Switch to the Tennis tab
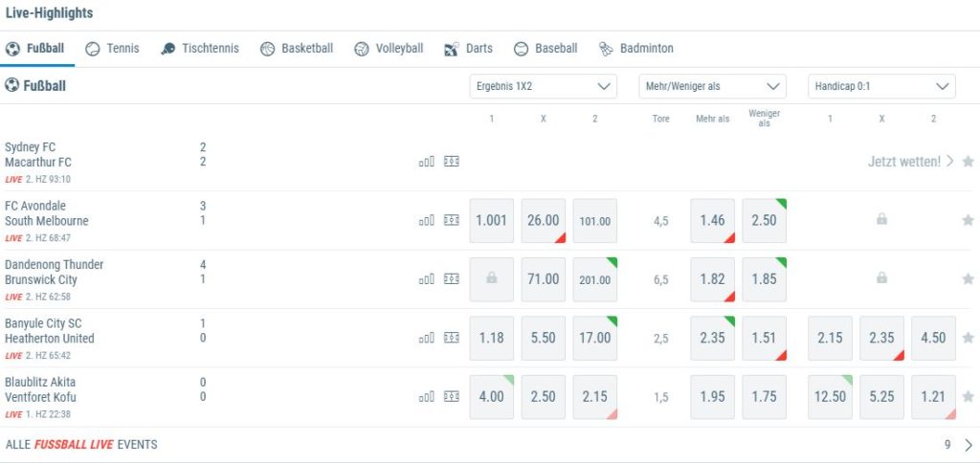This screenshot has height=463, width=980. 112,48
